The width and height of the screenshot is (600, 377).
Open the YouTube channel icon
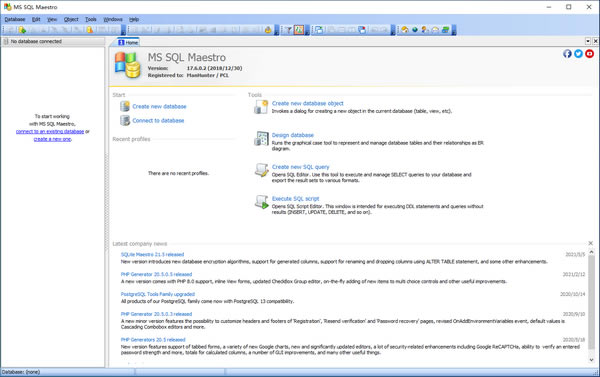click(x=589, y=54)
